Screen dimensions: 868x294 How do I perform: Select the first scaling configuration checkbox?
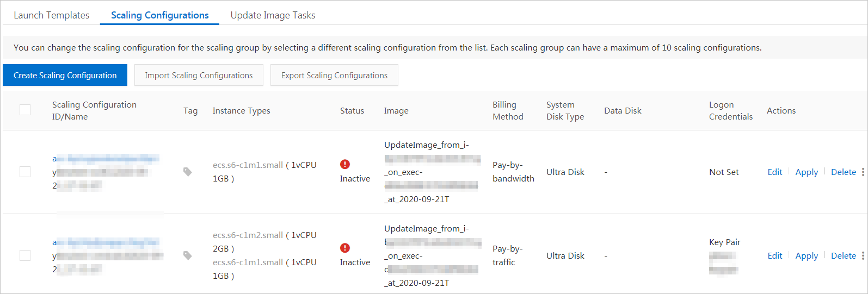(x=25, y=172)
